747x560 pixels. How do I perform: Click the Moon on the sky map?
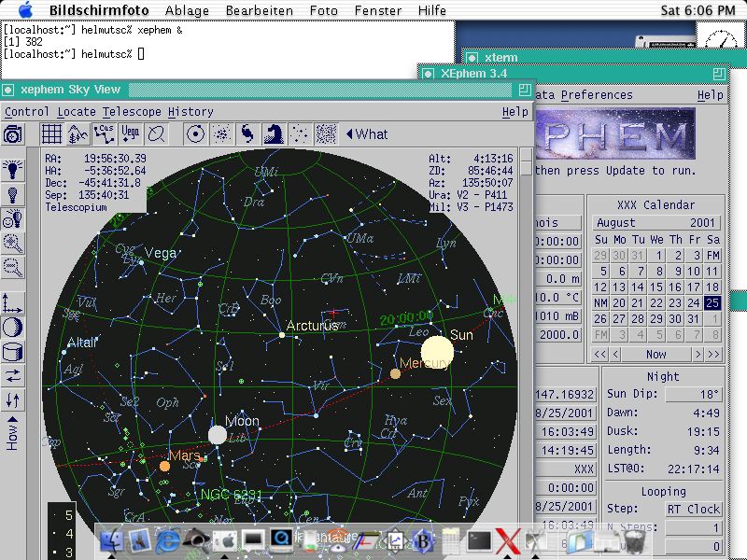(x=218, y=435)
